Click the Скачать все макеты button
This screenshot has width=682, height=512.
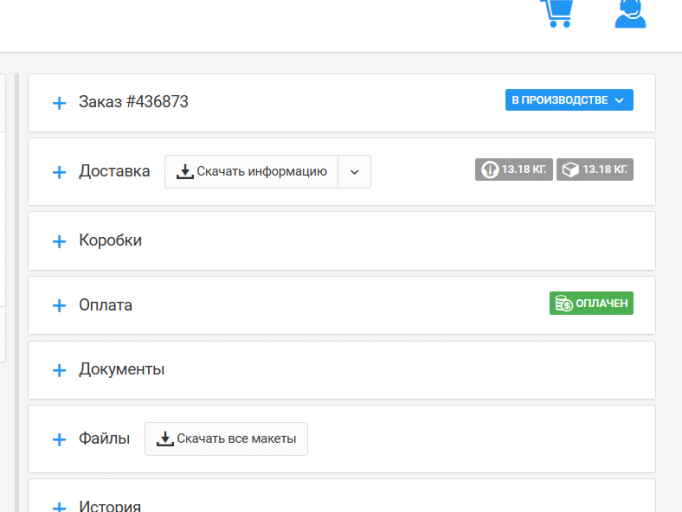[x=226, y=439]
